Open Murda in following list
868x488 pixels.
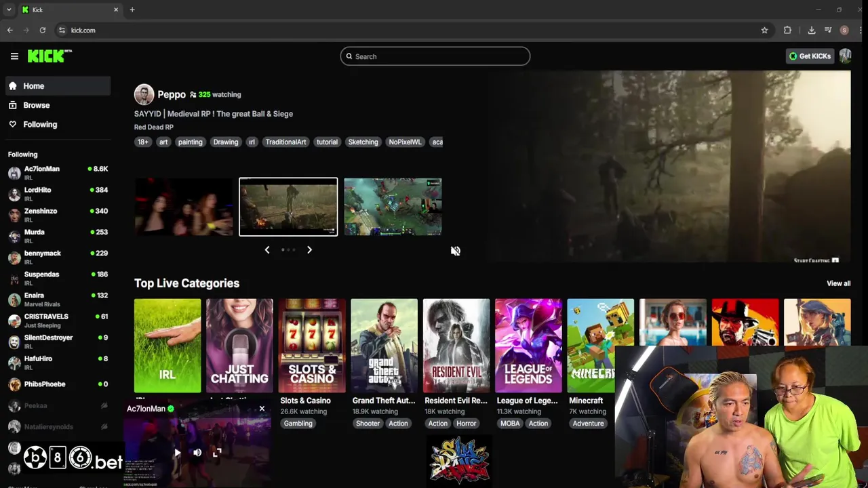58,236
